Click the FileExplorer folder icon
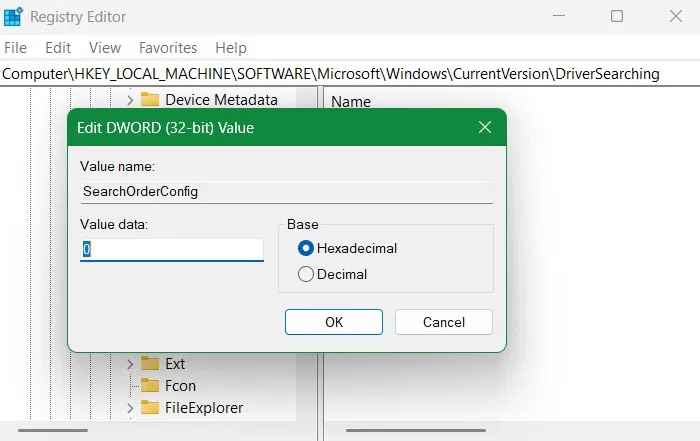700x441 pixels. (150, 407)
